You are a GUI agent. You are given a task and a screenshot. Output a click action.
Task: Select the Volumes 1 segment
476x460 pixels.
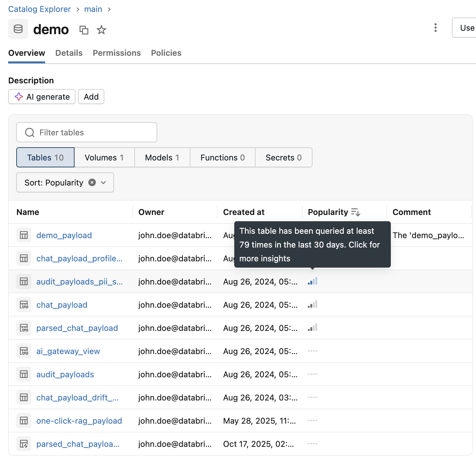(104, 157)
